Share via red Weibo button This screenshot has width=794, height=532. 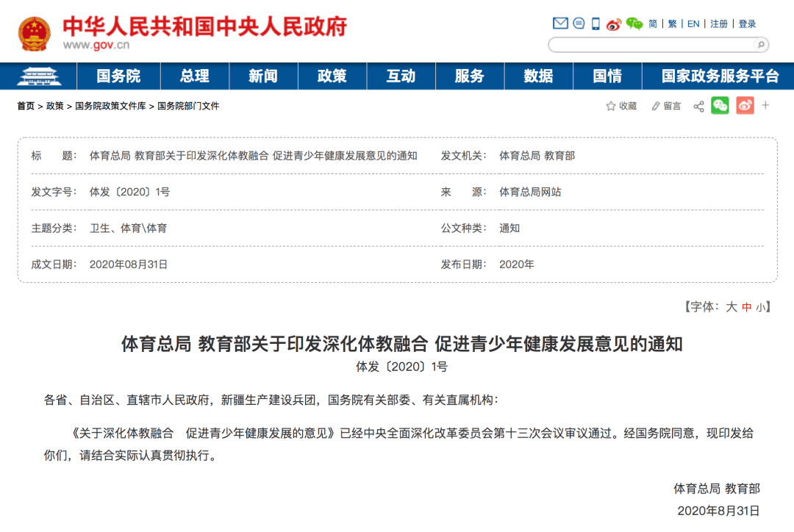[745, 105]
